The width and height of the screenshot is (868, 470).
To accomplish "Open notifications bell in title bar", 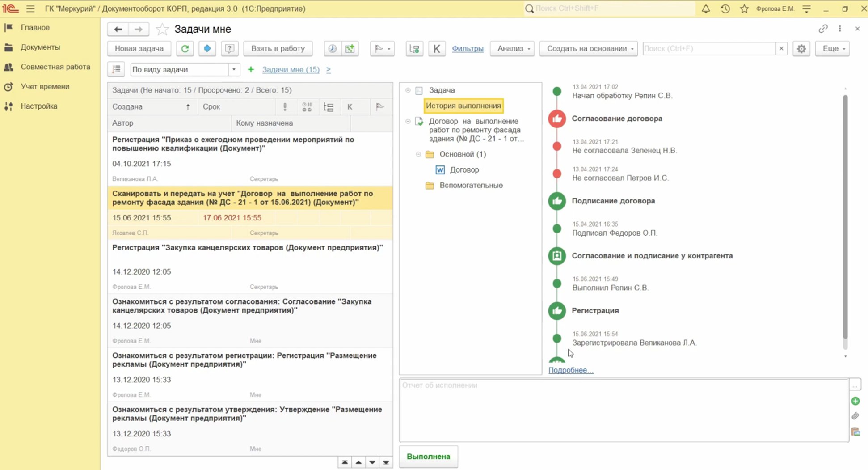I will [705, 8].
